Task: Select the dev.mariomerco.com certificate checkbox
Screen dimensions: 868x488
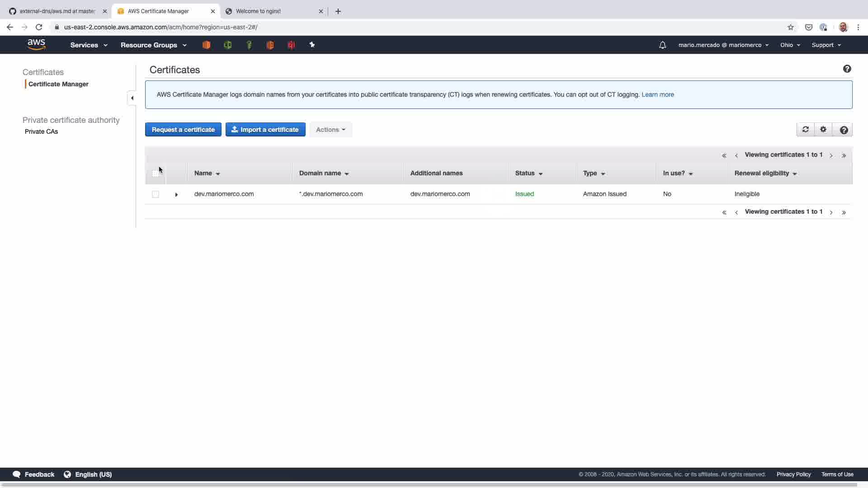Action: (156, 194)
